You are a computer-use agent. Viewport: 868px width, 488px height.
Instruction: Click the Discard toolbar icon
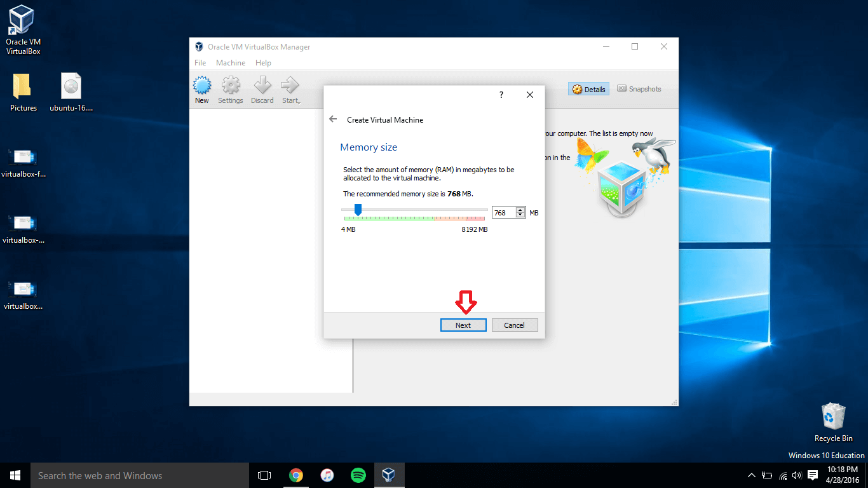tap(262, 90)
